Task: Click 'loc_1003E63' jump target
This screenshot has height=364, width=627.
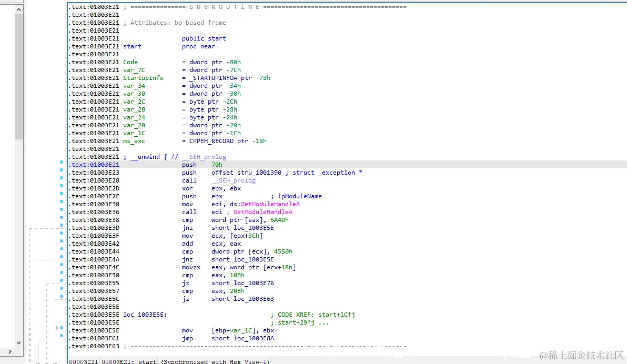Action: coord(254,299)
